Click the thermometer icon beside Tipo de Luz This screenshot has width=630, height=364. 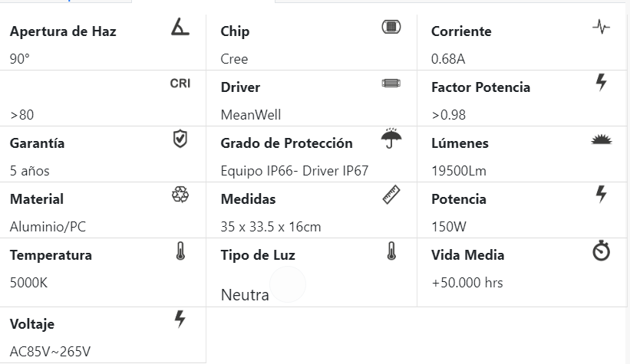click(391, 251)
